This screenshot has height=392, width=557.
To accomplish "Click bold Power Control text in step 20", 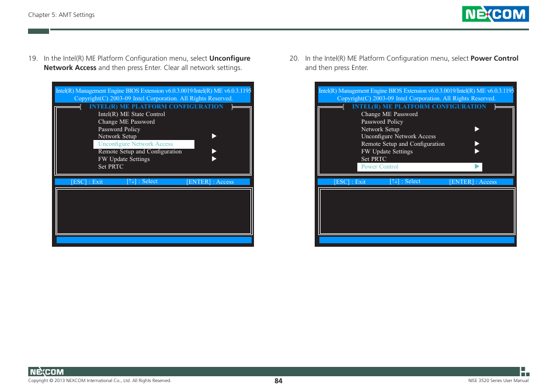I will point(495,58).
